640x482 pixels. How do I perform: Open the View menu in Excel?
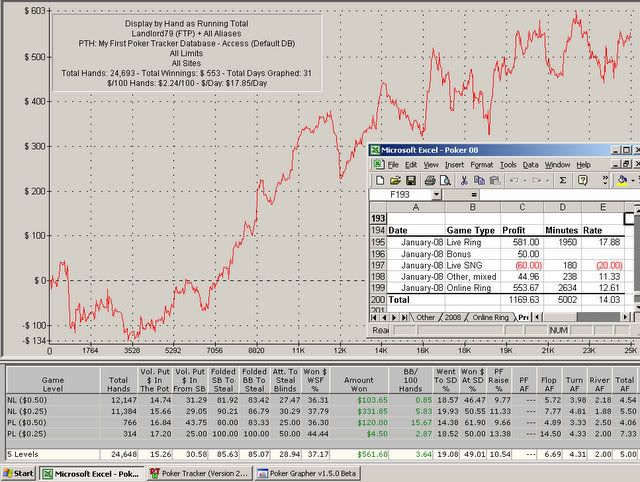[431, 165]
